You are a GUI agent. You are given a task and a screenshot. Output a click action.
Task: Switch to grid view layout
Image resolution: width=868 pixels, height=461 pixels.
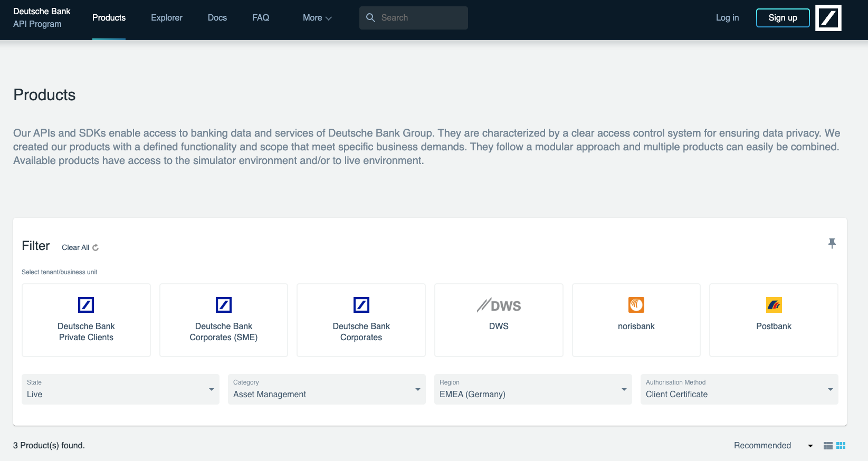(841, 446)
